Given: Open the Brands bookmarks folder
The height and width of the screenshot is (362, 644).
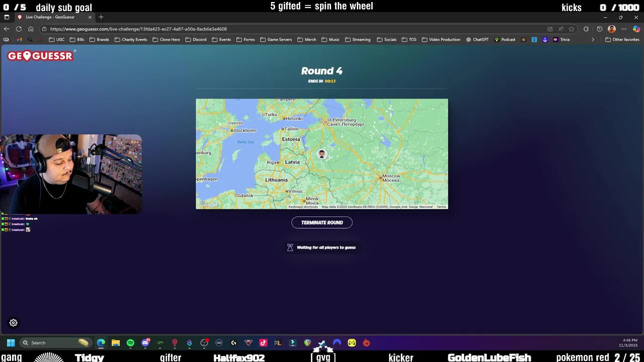Looking at the screenshot, I should point(99,40).
